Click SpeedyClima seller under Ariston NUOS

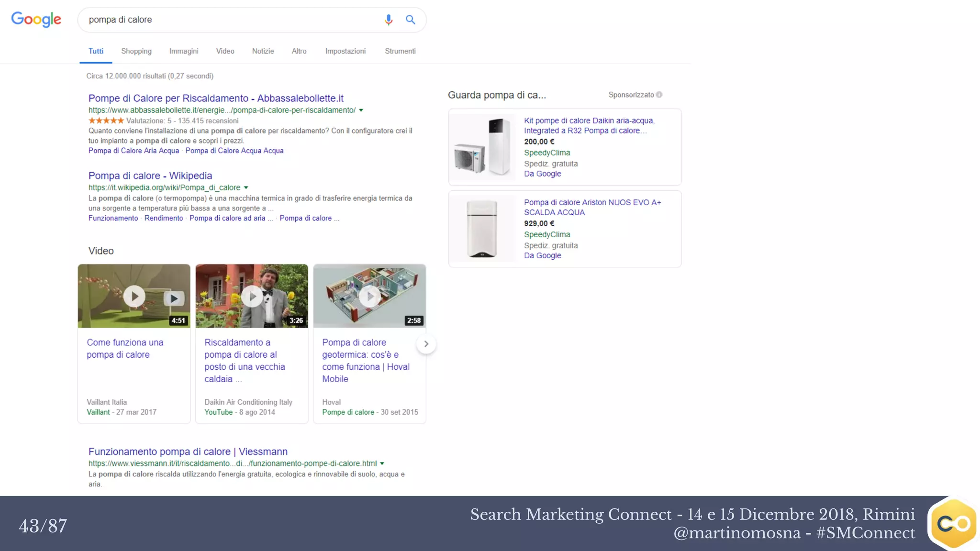[547, 235]
